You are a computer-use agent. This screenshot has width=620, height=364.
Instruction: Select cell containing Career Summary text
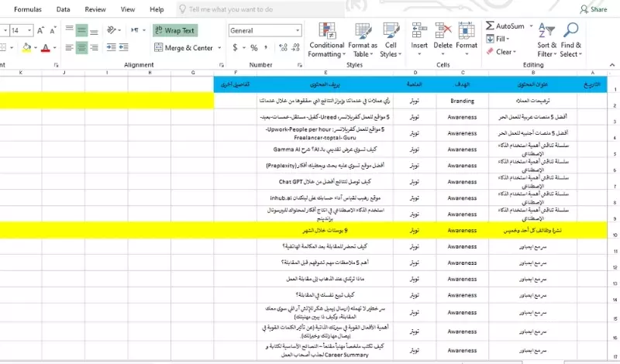coord(325,351)
